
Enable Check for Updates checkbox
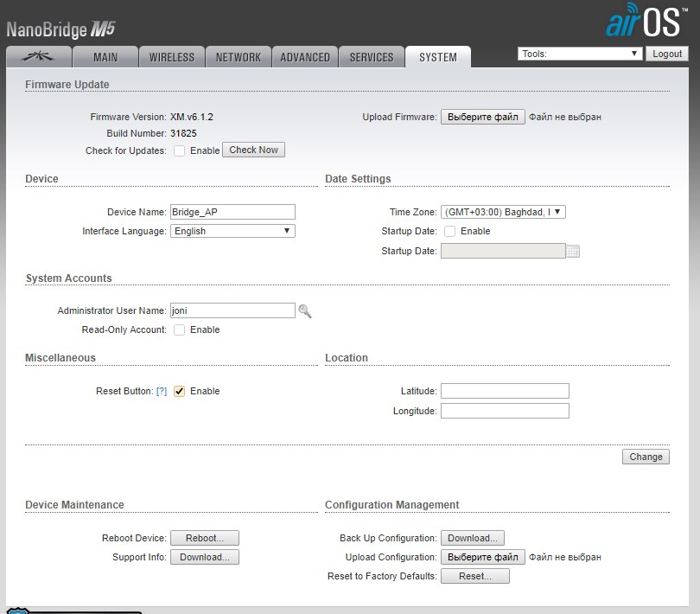click(x=180, y=150)
